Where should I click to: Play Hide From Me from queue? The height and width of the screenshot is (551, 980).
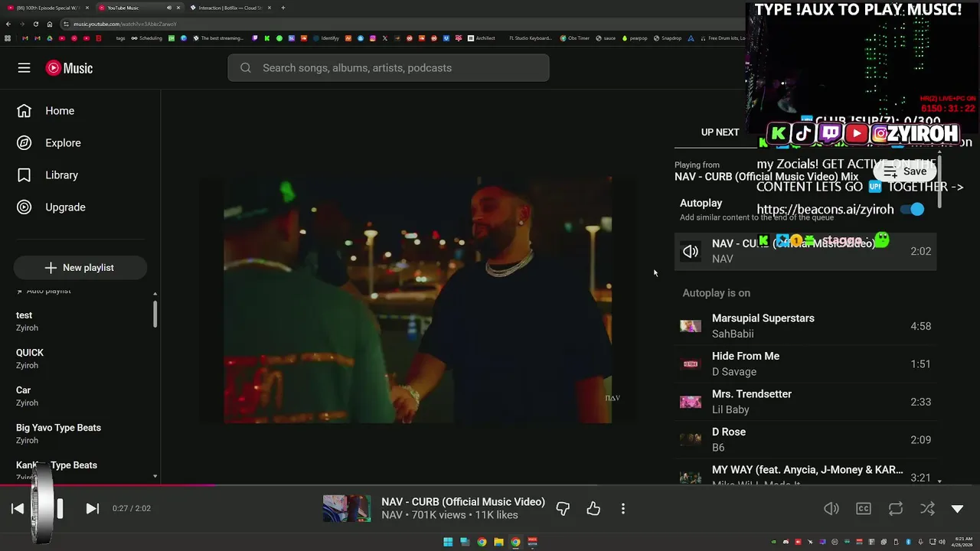point(805,364)
